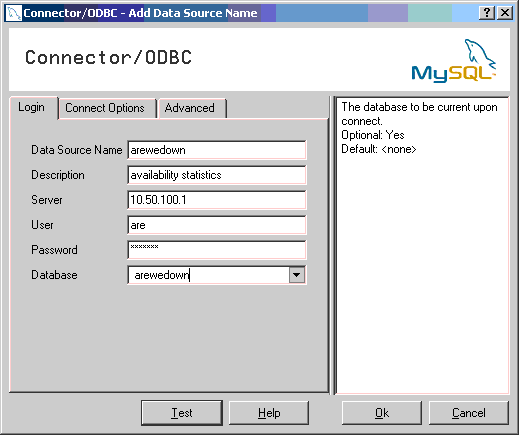Click the Server label
This screenshot has height=435, width=519.
(x=47, y=200)
